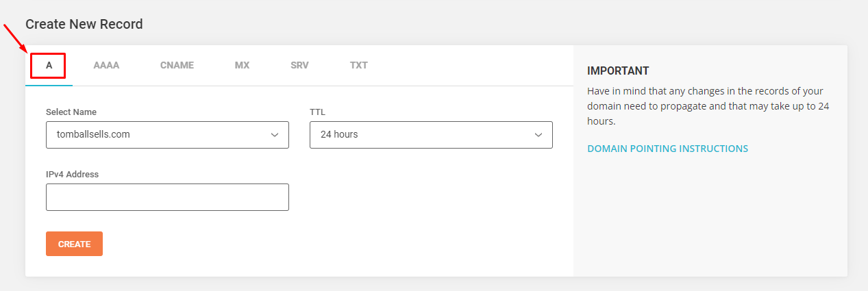This screenshot has height=291, width=868.
Task: Click the Select Name field label
Action: 71,112
